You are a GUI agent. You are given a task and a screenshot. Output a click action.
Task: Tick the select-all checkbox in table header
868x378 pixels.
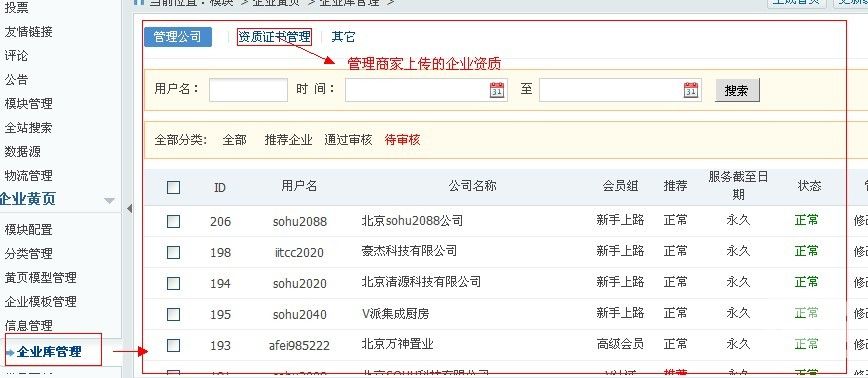173,187
